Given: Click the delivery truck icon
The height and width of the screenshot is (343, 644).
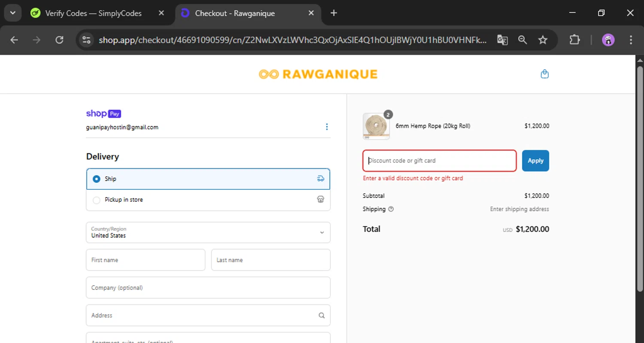Looking at the screenshot, I should pos(321,179).
